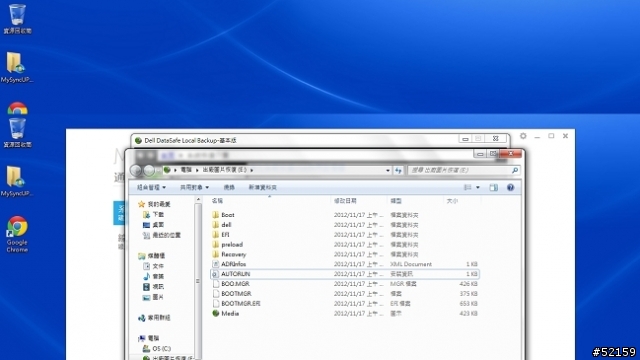This screenshot has width=640, height=360.
Task: Click the 燒錄 burn button
Action: click(229, 187)
